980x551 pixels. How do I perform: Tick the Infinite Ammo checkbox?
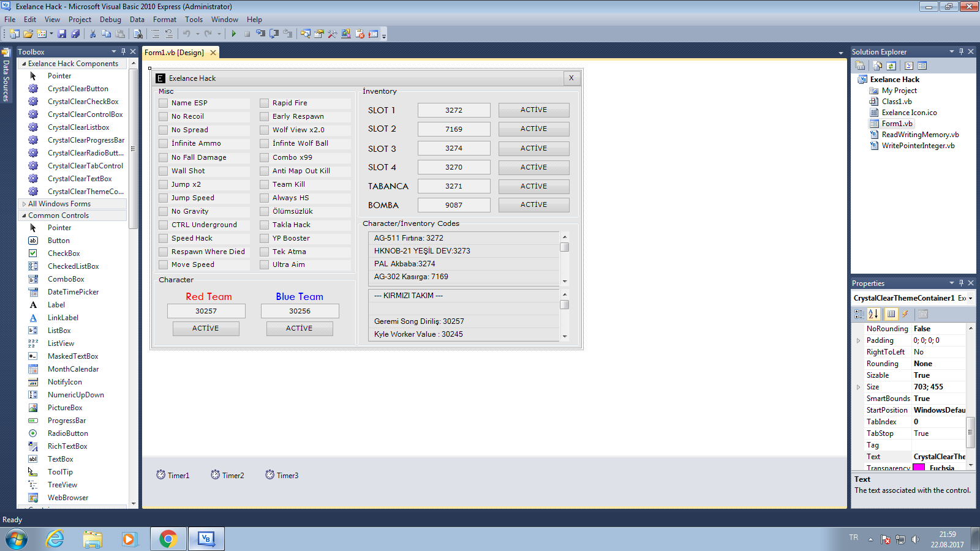point(163,143)
